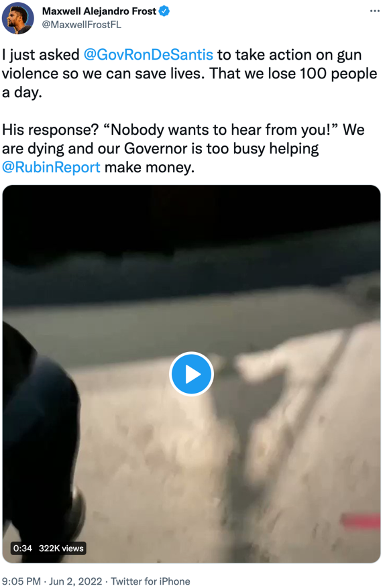Screen dimensions: 383x588
Task: Click the @MaxwellFrostFL handle
Action: coord(82,25)
